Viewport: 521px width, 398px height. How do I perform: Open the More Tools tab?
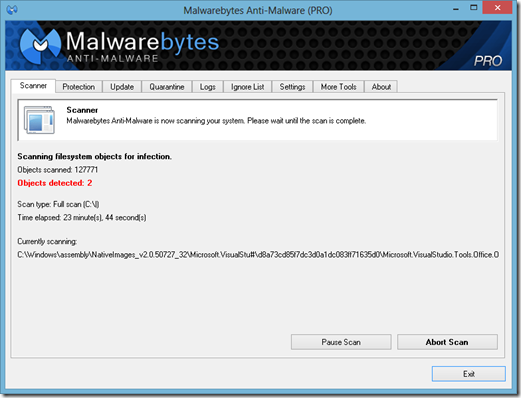coord(338,87)
